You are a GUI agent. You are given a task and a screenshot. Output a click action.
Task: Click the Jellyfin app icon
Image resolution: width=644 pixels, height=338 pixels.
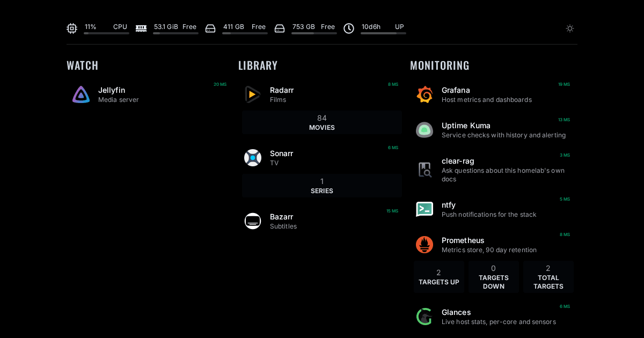click(x=81, y=94)
